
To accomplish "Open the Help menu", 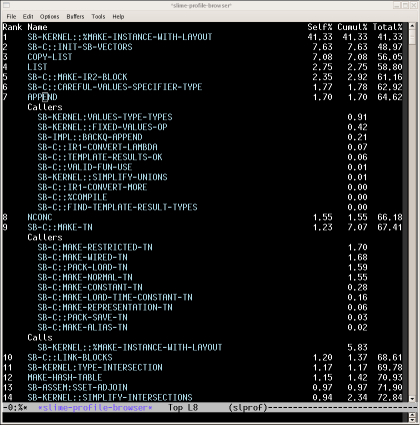I will [118, 16].
